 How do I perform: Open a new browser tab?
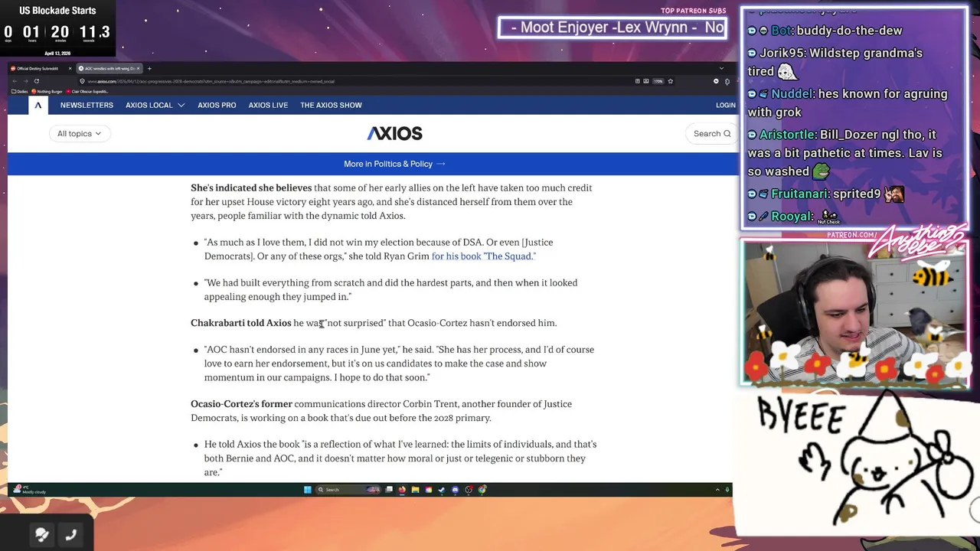coord(149,68)
